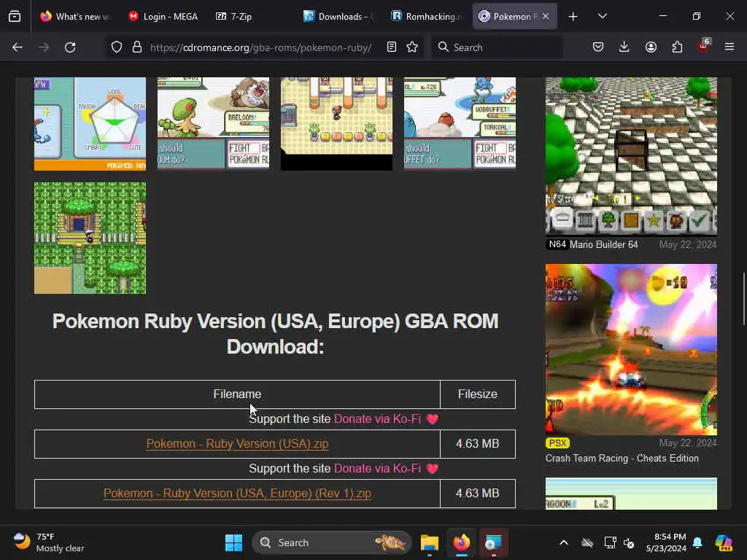
Task: Open Firefox account menu
Action: click(x=651, y=47)
